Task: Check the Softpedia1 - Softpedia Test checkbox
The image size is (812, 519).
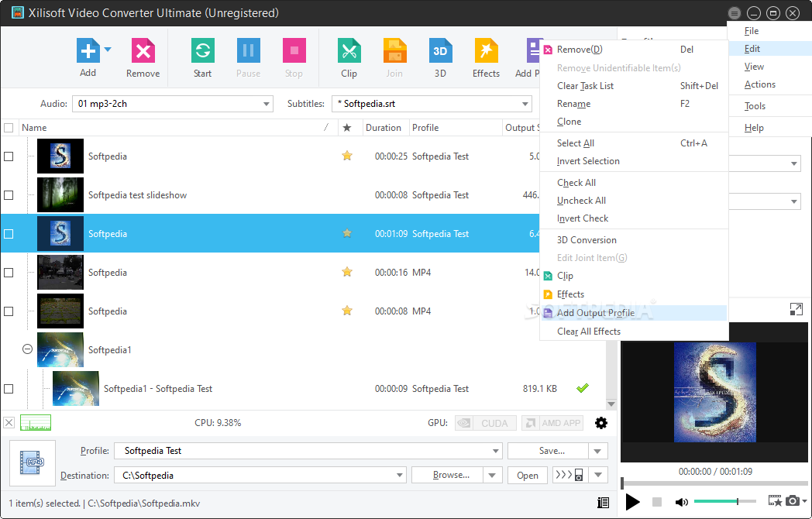Action: (x=9, y=389)
